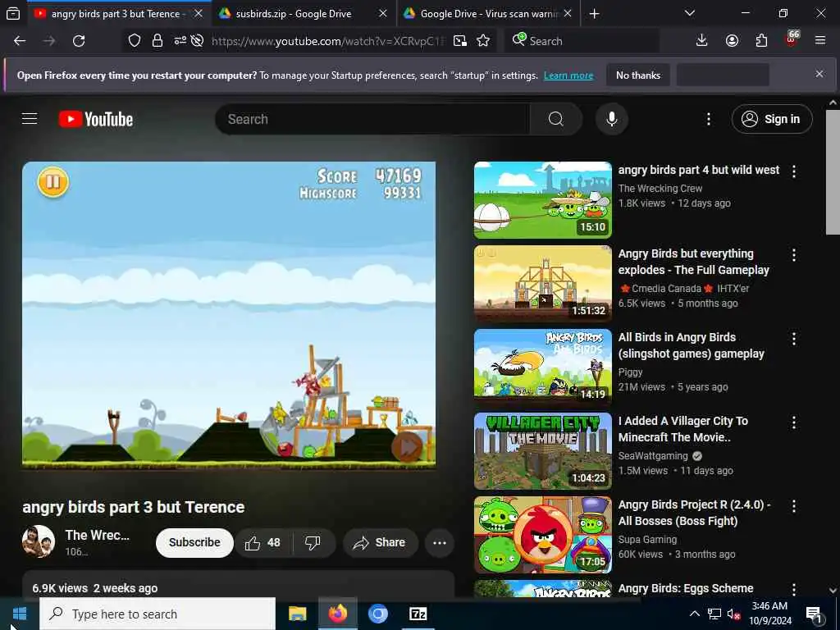Open menu for angry birds part 4 video
Screen dimensions: 840x630
[x=794, y=171]
